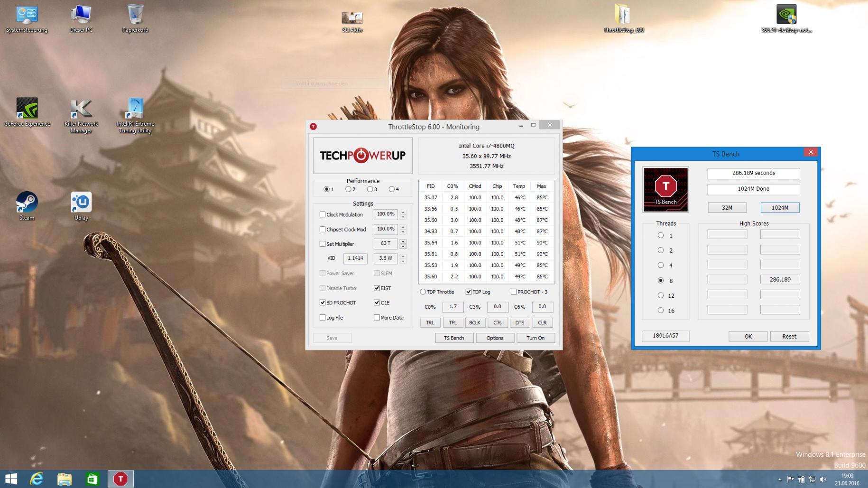Click the DTS button
The image size is (868, 488).
point(519,323)
